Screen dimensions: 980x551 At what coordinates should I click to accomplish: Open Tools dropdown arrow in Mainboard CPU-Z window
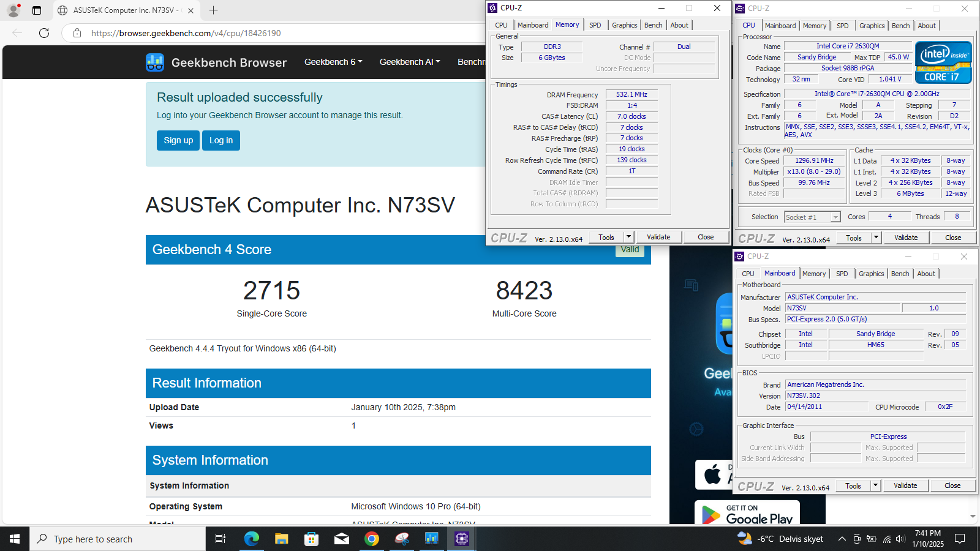click(875, 485)
